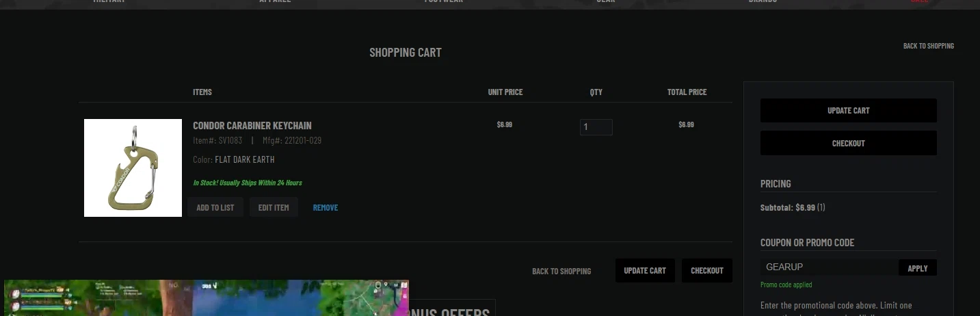Remove the keychain from the cart
Image resolution: width=980 pixels, height=316 pixels.
coord(326,207)
